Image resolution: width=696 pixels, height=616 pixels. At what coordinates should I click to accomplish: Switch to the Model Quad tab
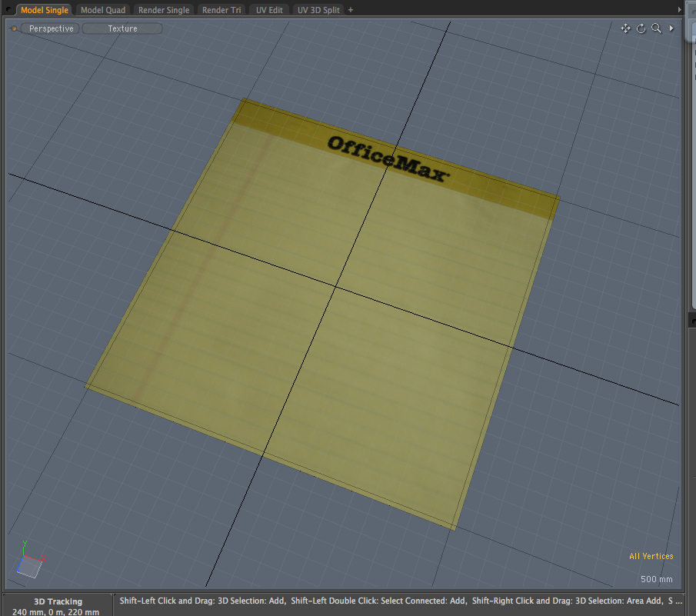(x=103, y=10)
